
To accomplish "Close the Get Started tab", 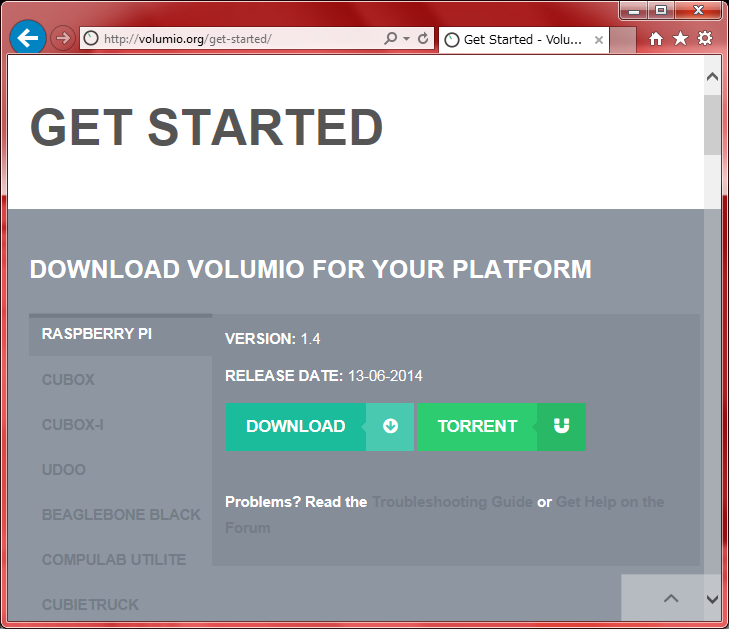I will (x=599, y=40).
